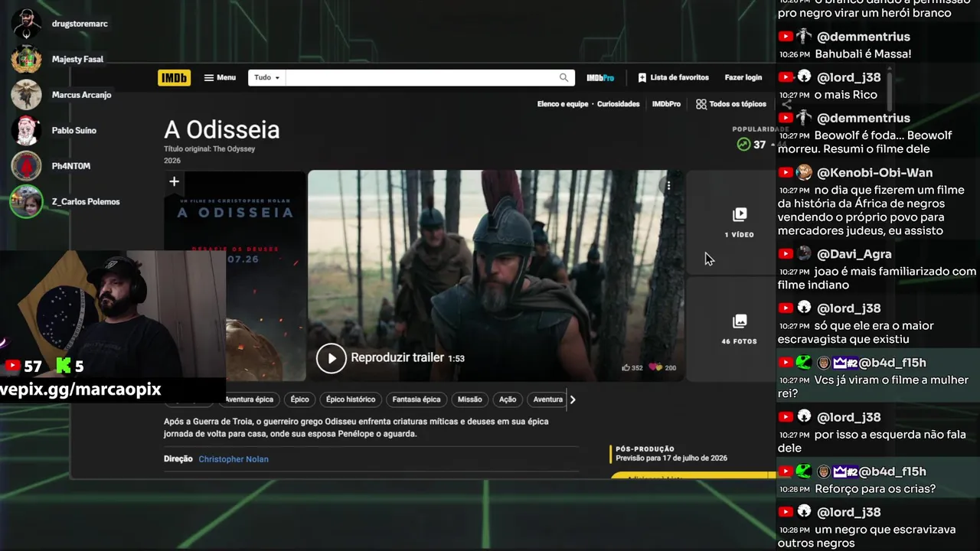Open A Odisseia movie poster
This screenshot has height=551, width=980.
(235, 275)
